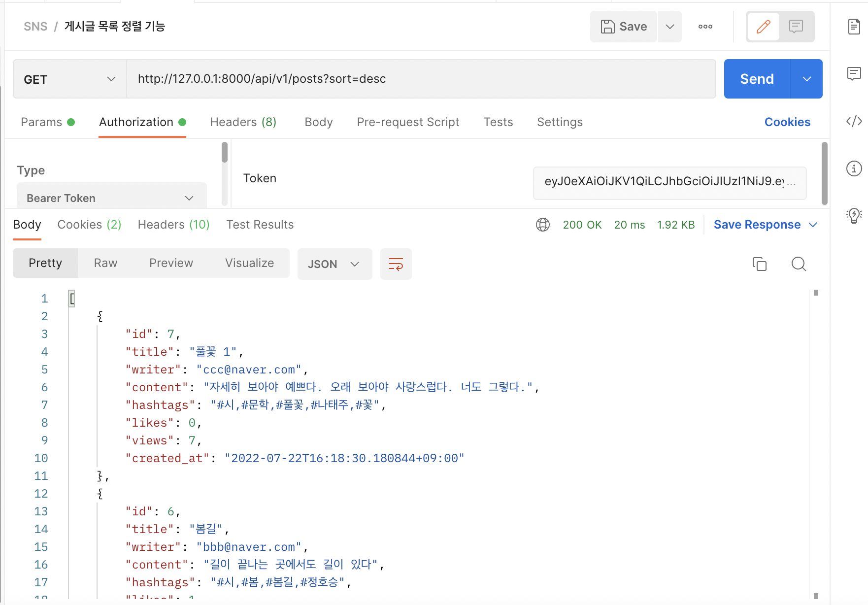Viewport: 868px width, 605px height.
Task: Switch to pencil edit mode
Action: [x=764, y=27]
